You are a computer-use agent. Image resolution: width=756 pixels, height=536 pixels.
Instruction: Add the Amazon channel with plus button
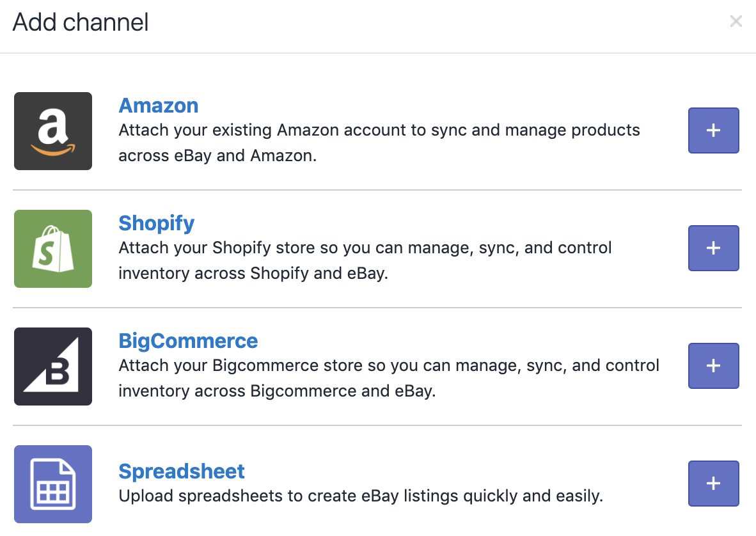(x=713, y=130)
